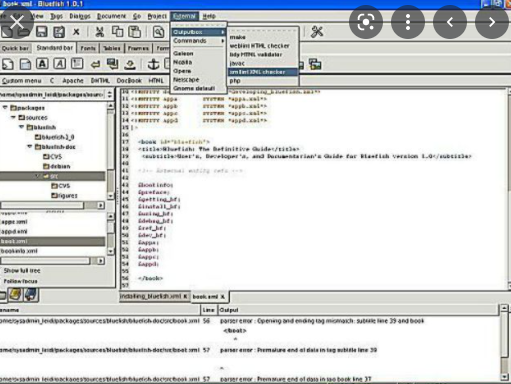Choose tidy HTML validator from submenu
This screenshot has width=511, height=384.
(263, 54)
